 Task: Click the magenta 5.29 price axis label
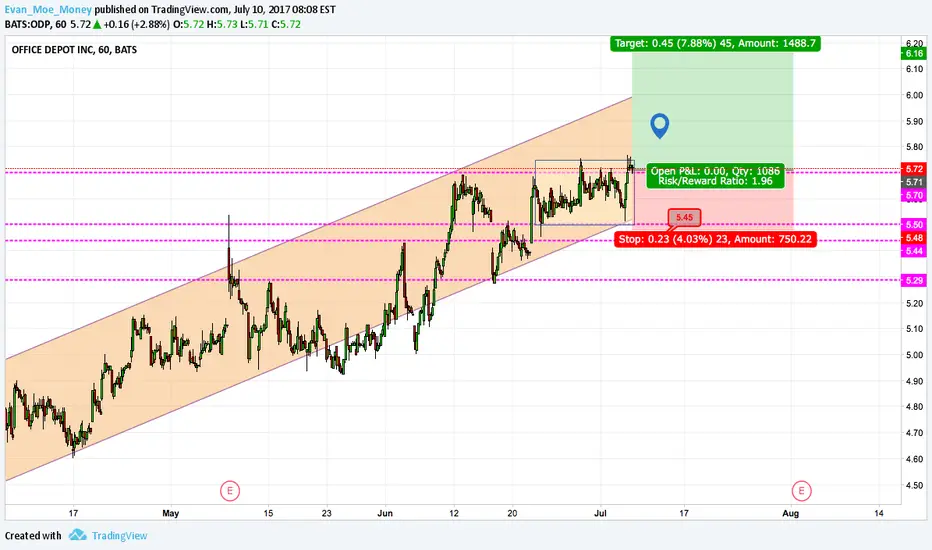pyautogui.click(x=914, y=280)
